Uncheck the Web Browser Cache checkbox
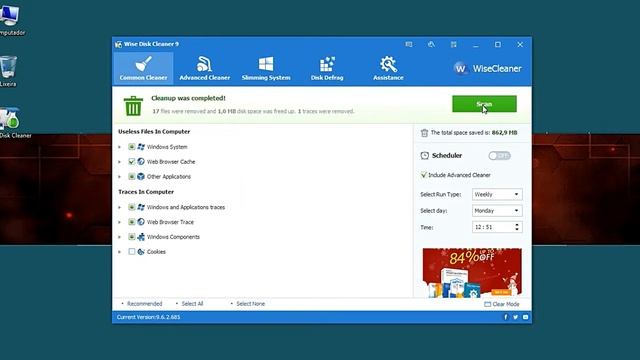Viewport: 640px width, 360px height. (x=131, y=162)
